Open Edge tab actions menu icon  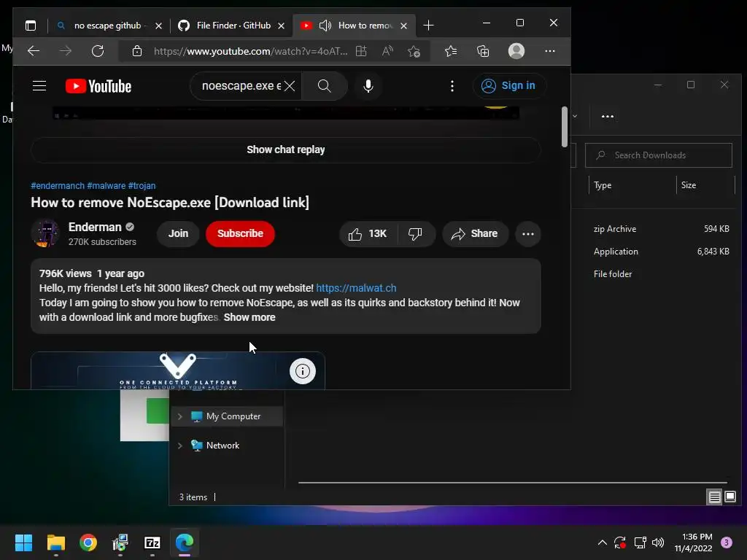coord(31,26)
